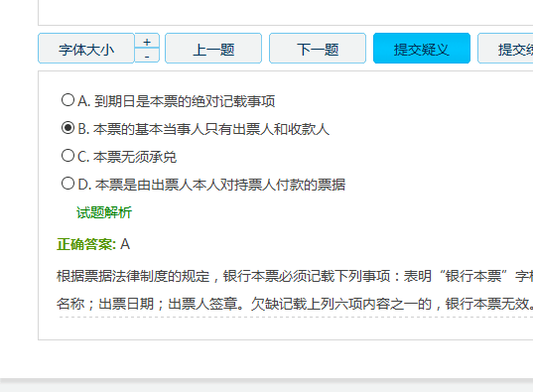The image size is (533, 392).
Task: Click explanation line starting 根据票据法律制度的规定
Action: point(295,276)
